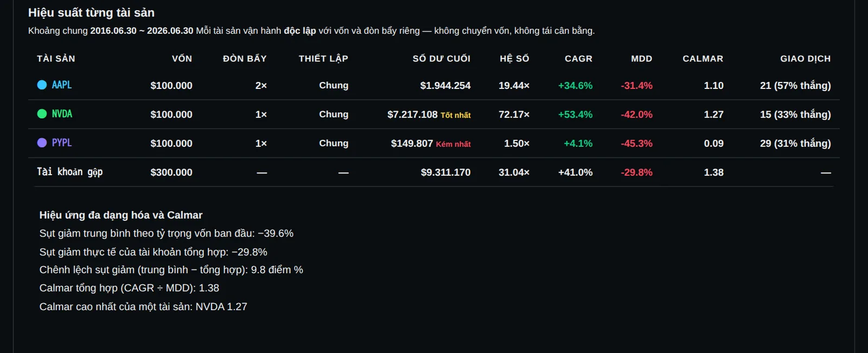This screenshot has width=868, height=353.
Task: Click AAPL leverage value 2×
Action: (261, 86)
